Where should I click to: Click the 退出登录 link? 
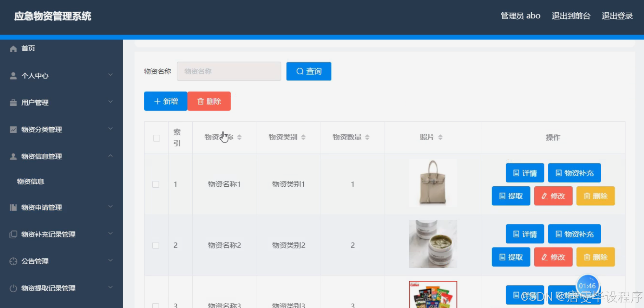[x=617, y=16]
